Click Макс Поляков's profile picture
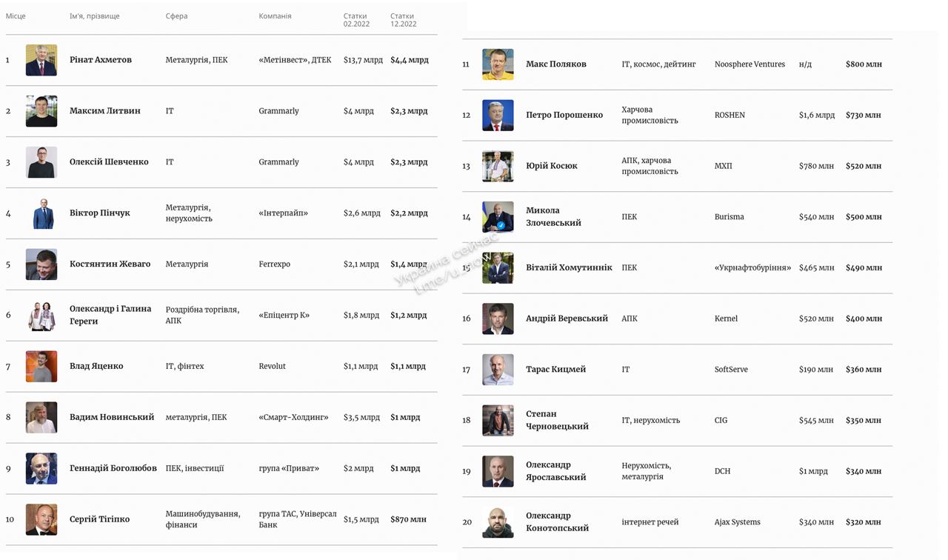 pos(498,64)
